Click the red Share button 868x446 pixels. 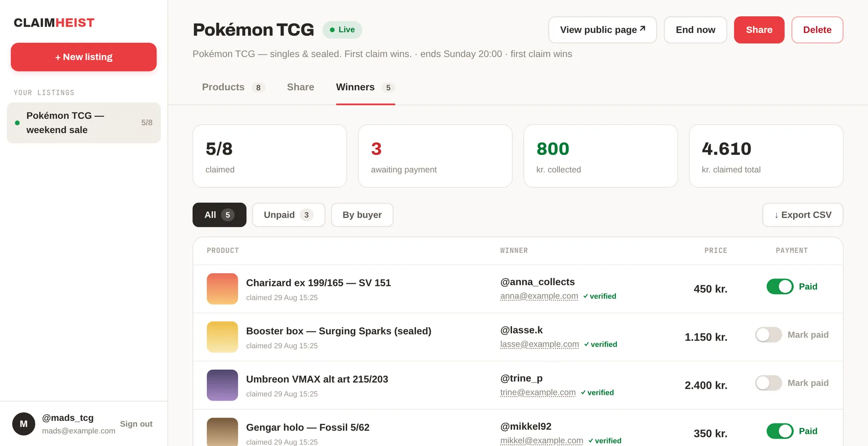click(759, 30)
